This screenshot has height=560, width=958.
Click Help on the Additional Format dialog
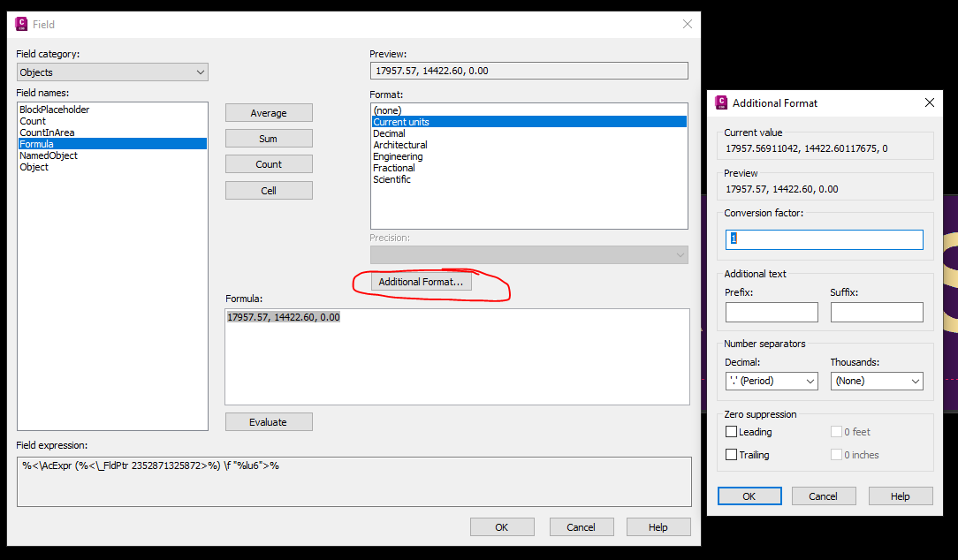click(900, 496)
